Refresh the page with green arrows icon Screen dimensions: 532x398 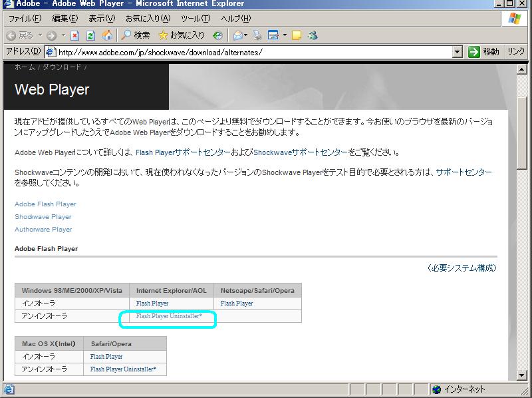point(90,35)
